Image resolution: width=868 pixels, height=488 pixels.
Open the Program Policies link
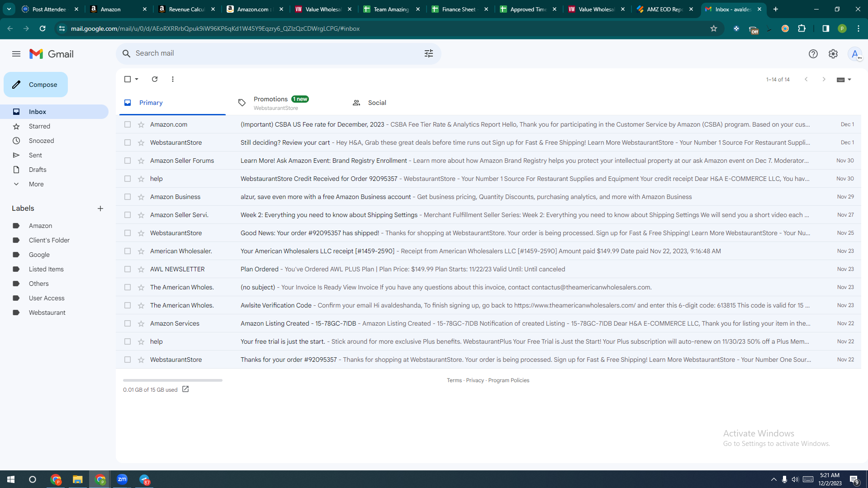(x=508, y=380)
